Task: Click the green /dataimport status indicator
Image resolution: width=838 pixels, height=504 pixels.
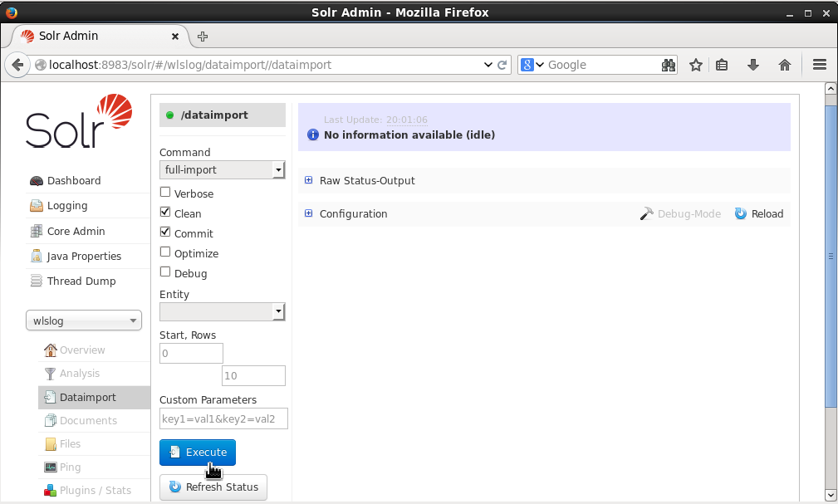Action: [x=170, y=115]
